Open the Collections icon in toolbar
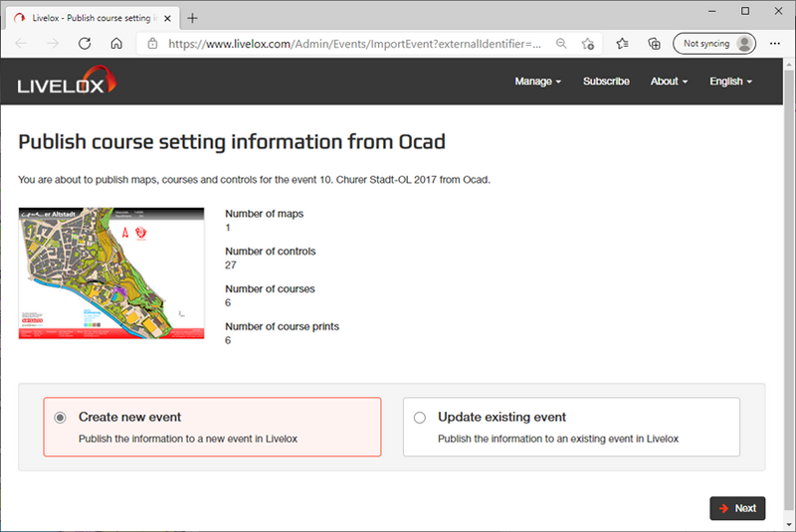The width and height of the screenshot is (796, 532). tap(655, 44)
